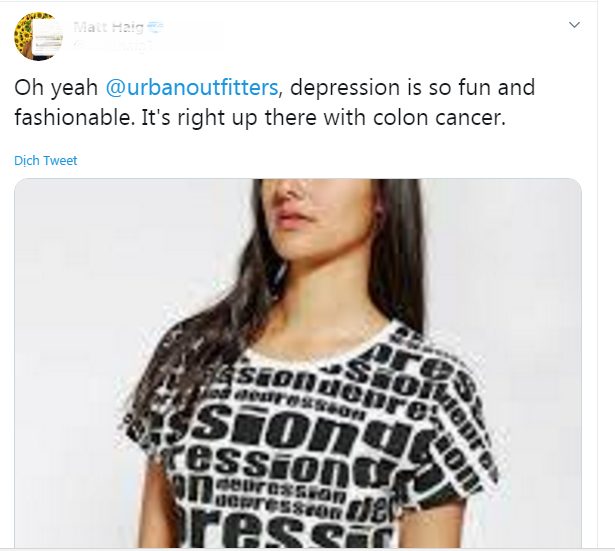Open the attached t-shirt photo

(298, 363)
